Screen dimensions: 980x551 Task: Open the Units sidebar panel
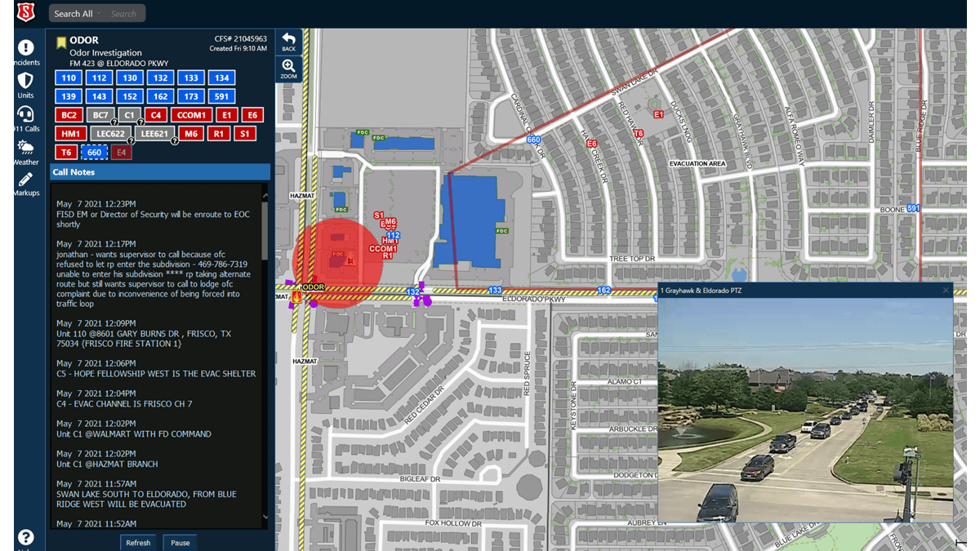pos(25,85)
